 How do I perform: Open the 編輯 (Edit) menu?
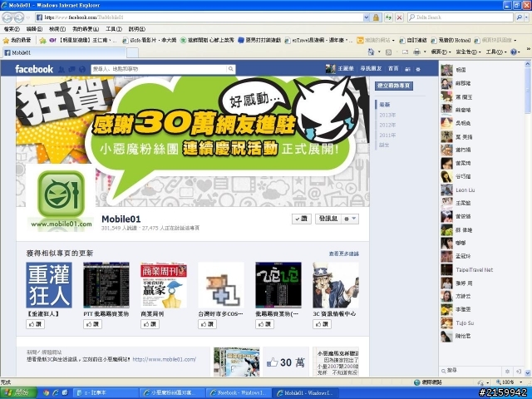[34, 29]
